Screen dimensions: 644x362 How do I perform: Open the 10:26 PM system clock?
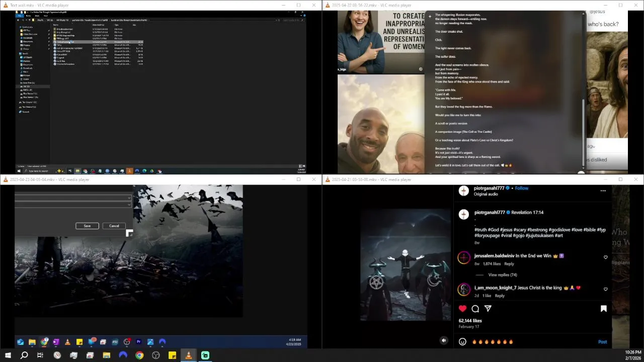(633, 355)
